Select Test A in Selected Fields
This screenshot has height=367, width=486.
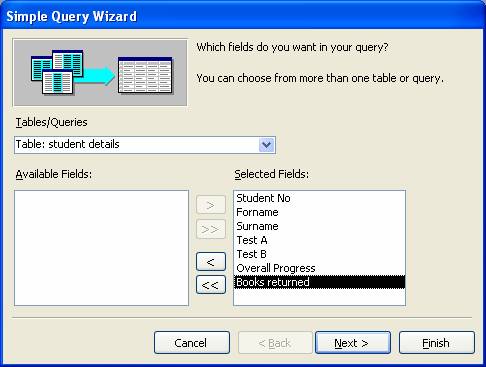pyautogui.click(x=319, y=240)
